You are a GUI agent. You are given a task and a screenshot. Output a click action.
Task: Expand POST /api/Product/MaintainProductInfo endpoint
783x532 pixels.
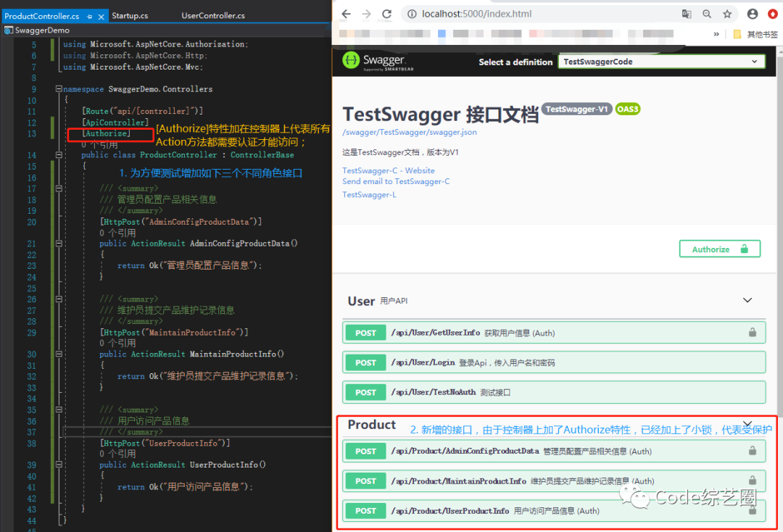tap(554, 481)
